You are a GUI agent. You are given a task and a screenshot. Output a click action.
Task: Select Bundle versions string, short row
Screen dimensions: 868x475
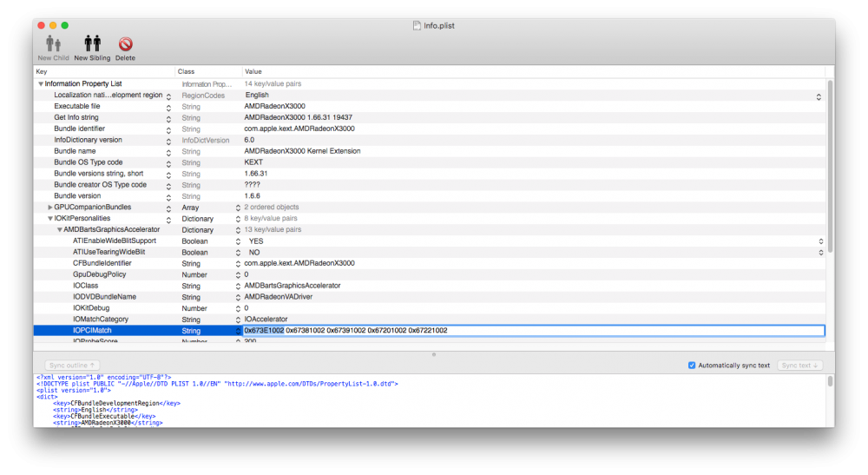click(429, 174)
